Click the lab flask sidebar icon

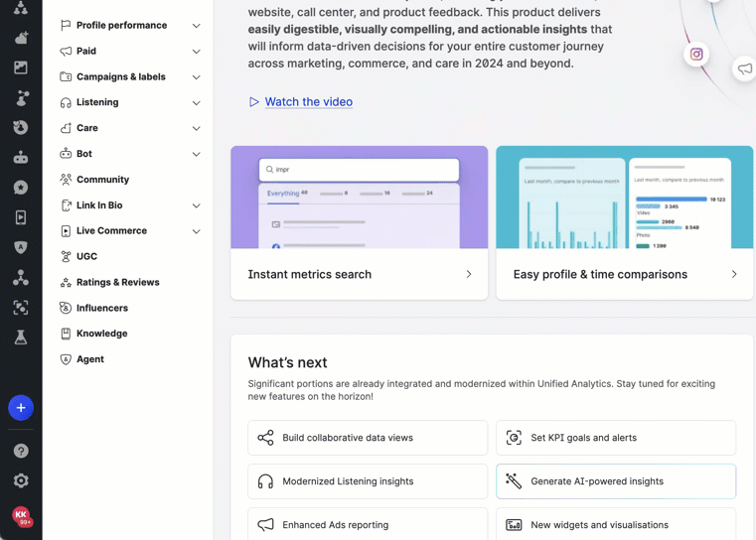click(21, 337)
